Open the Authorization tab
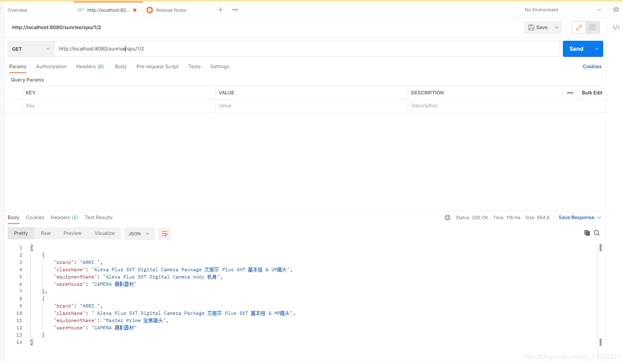The width and height of the screenshot is (623, 364). point(51,67)
